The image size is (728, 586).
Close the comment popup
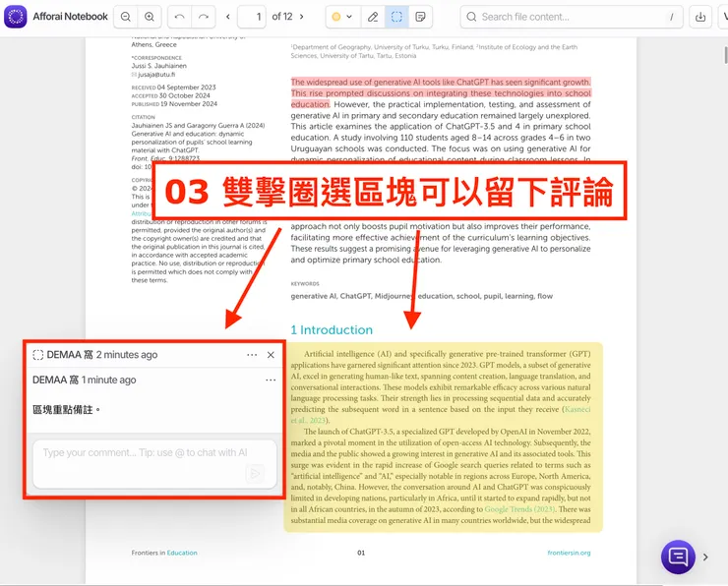[271, 355]
